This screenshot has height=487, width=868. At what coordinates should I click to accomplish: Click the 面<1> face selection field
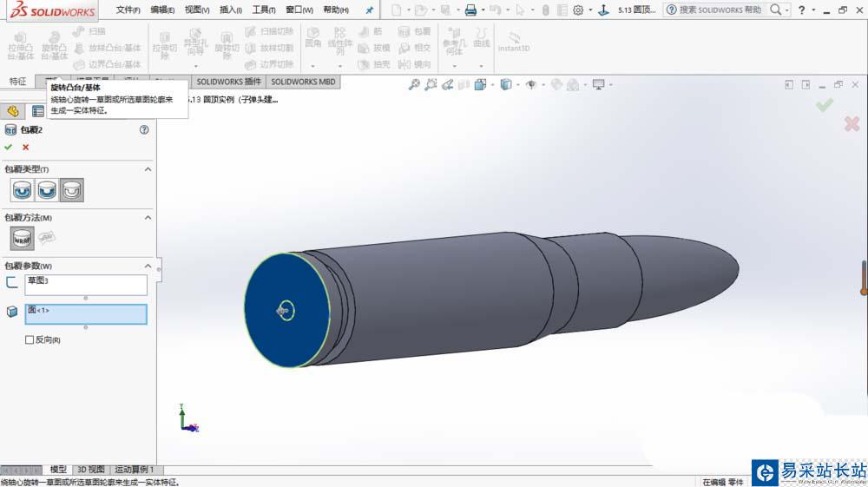[x=86, y=314]
